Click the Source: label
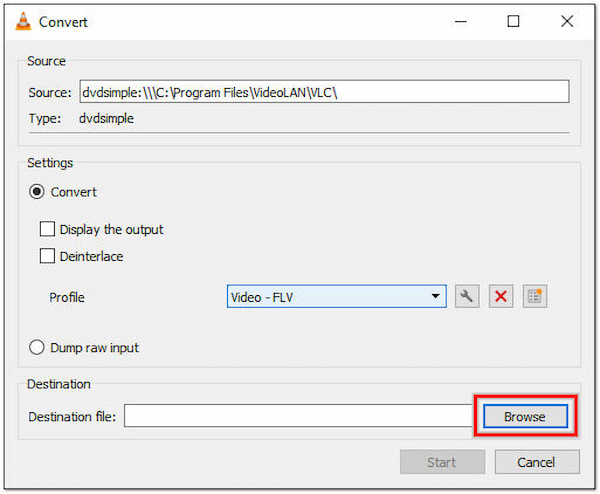600x494 pixels. 50,93
